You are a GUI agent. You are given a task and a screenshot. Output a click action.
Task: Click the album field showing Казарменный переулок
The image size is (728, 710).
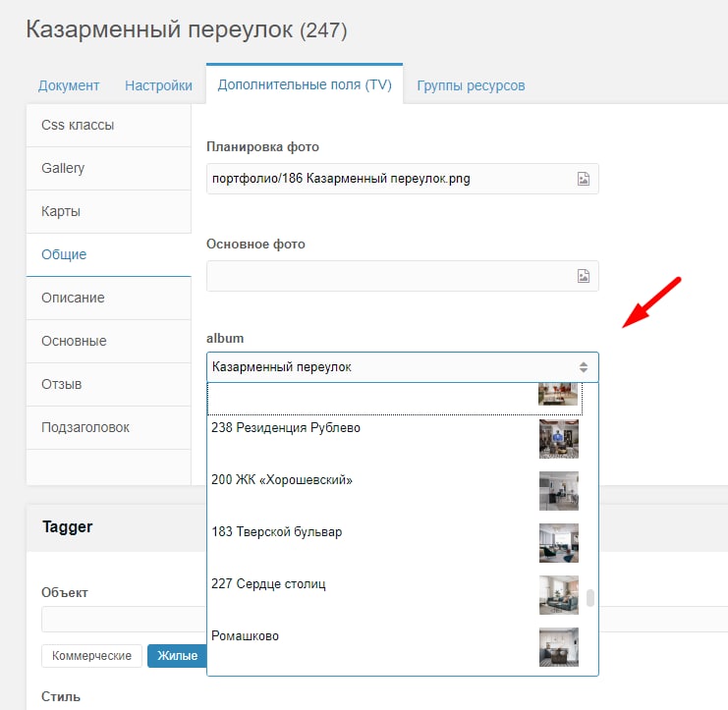pos(403,367)
